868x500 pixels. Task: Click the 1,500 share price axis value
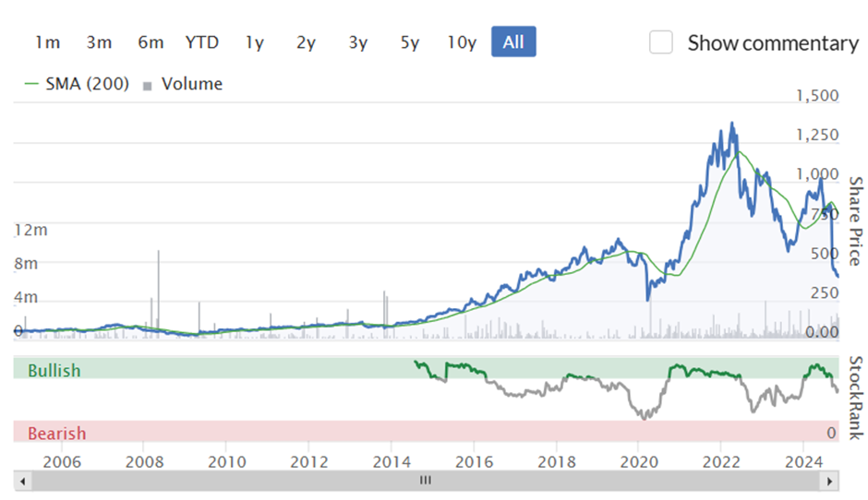[x=817, y=96]
